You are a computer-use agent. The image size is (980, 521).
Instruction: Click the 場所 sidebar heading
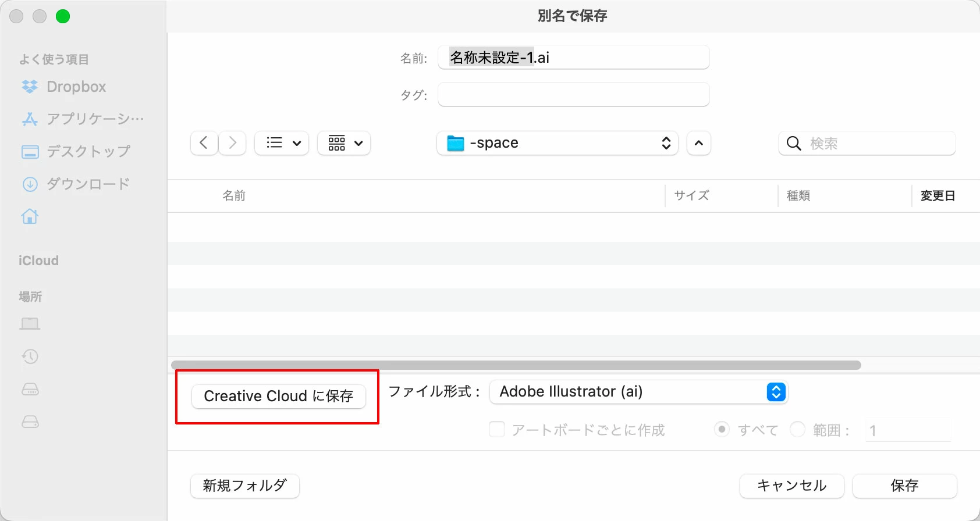click(x=30, y=297)
